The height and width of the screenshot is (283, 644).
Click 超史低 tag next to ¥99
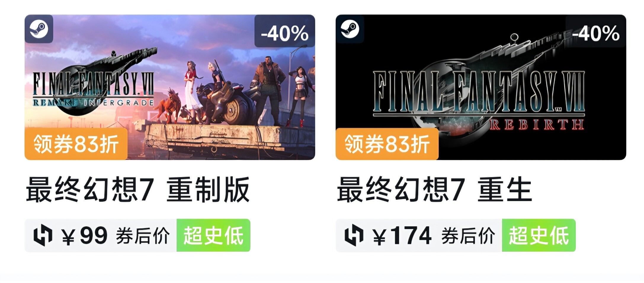(x=214, y=236)
